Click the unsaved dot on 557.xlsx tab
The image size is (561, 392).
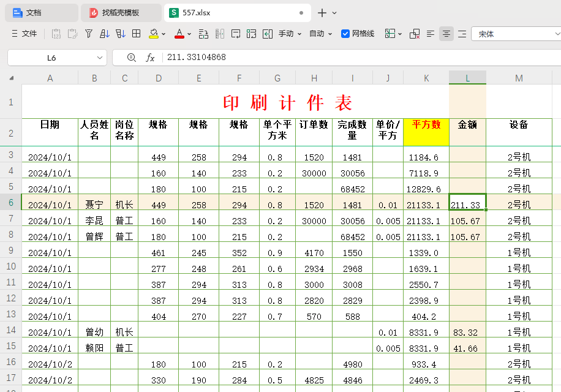[301, 13]
